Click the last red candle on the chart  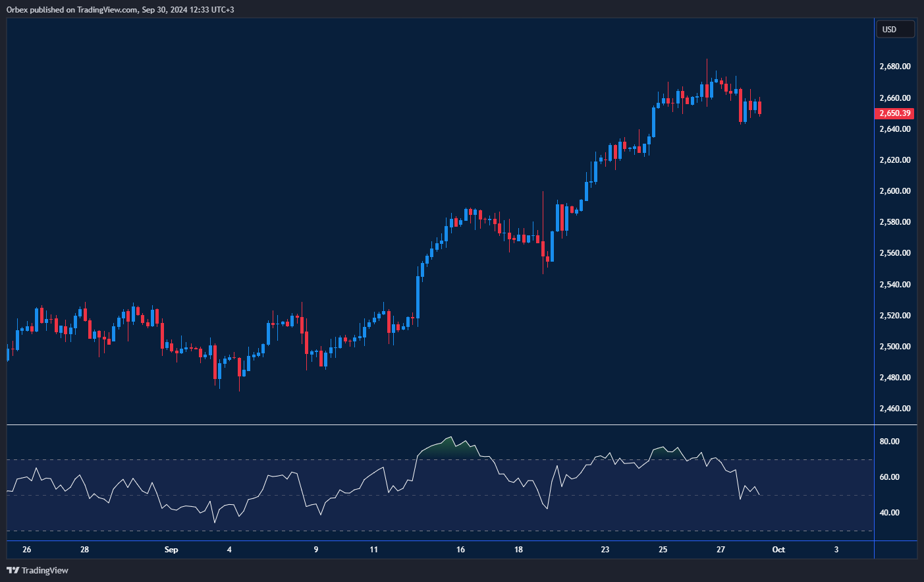click(759, 107)
